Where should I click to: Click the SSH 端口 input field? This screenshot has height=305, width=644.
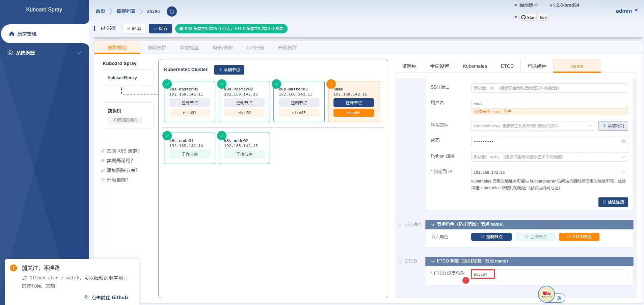click(549, 88)
